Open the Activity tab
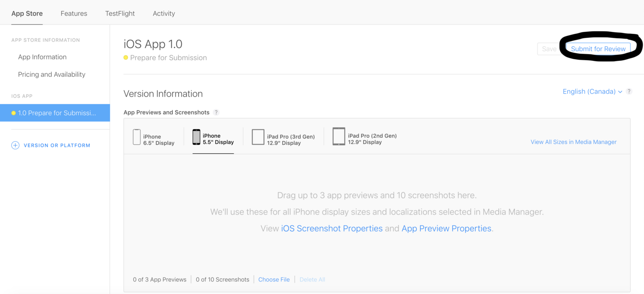The image size is (644, 294). [x=164, y=13]
